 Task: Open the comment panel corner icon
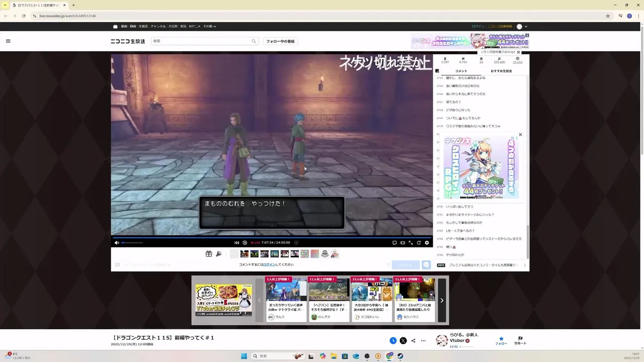coord(437,71)
